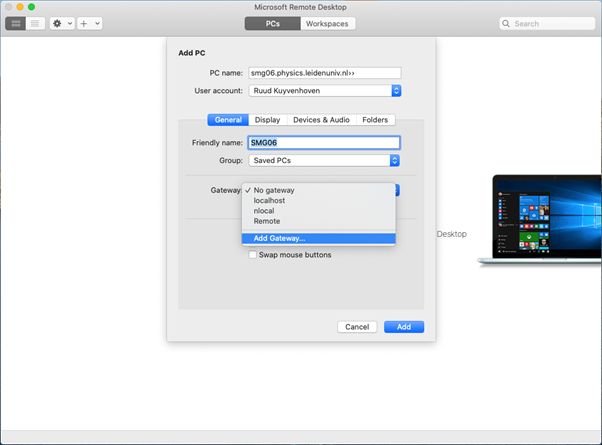Choose Add Gateway from the list
The image size is (602, 445).
(x=280, y=238)
